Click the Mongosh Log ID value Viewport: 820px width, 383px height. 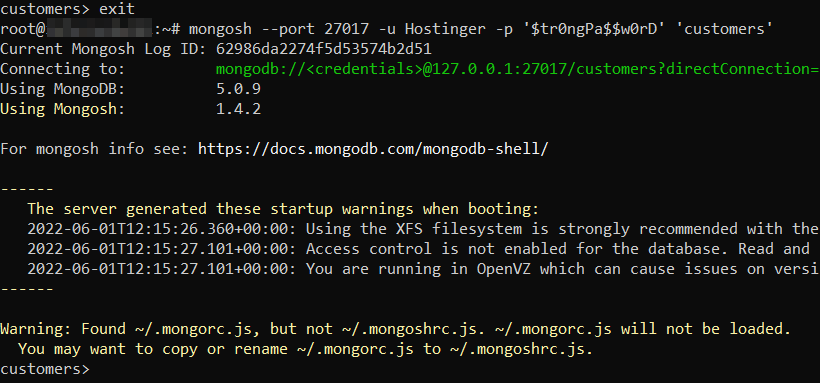[x=324, y=49]
